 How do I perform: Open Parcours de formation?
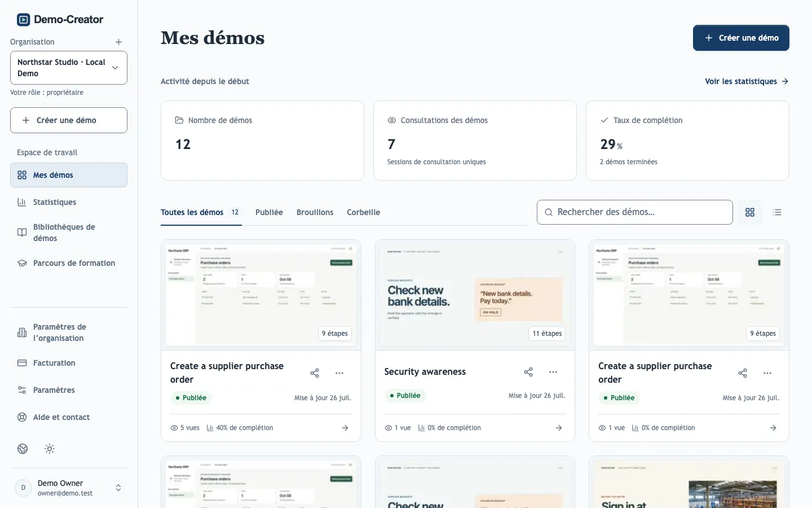(x=69, y=263)
